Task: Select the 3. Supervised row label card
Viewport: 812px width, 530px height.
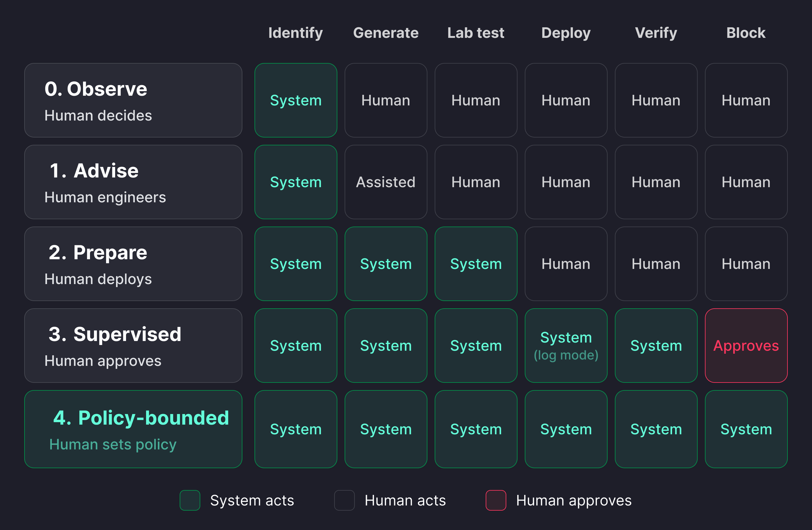Action: point(133,346)
